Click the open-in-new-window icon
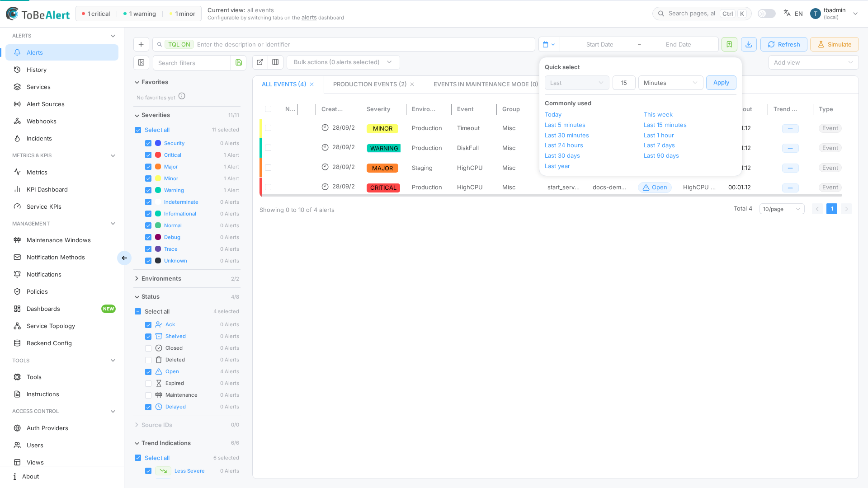Image resolution: width=868 pixels, height=488 pixels. (260, 62)
